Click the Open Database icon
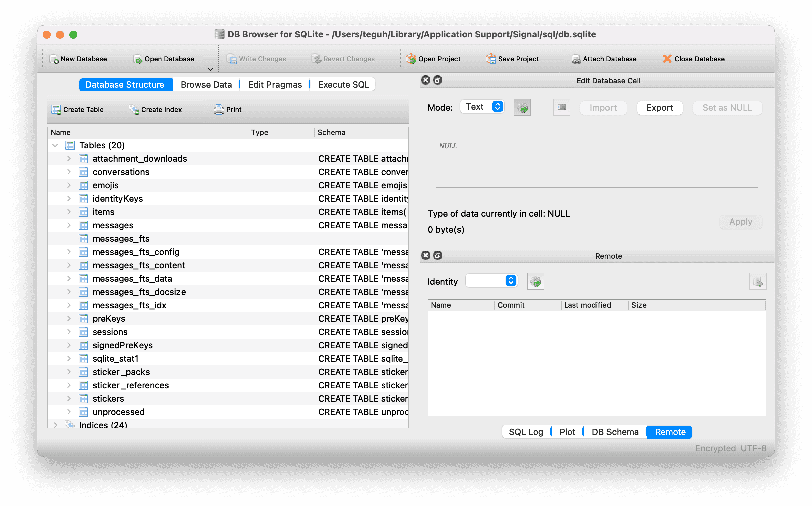812x506 pixels. click(x=138, y=59)
